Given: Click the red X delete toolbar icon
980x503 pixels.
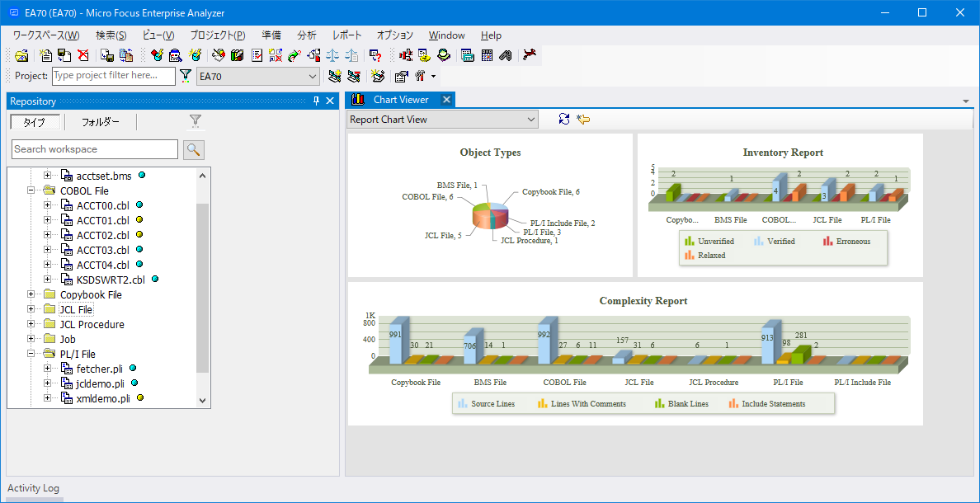Looking at the screenshot, I should [83, 55].
